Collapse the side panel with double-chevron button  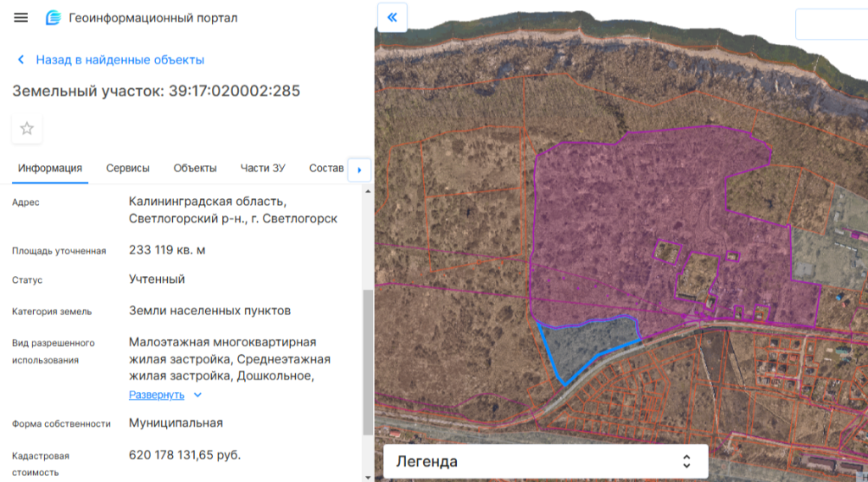(x=392, y=18)
